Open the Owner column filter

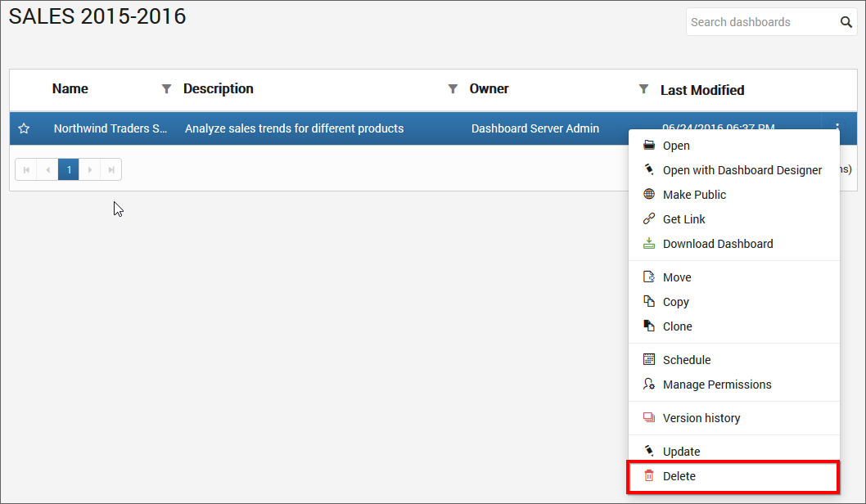click(643, 89)
